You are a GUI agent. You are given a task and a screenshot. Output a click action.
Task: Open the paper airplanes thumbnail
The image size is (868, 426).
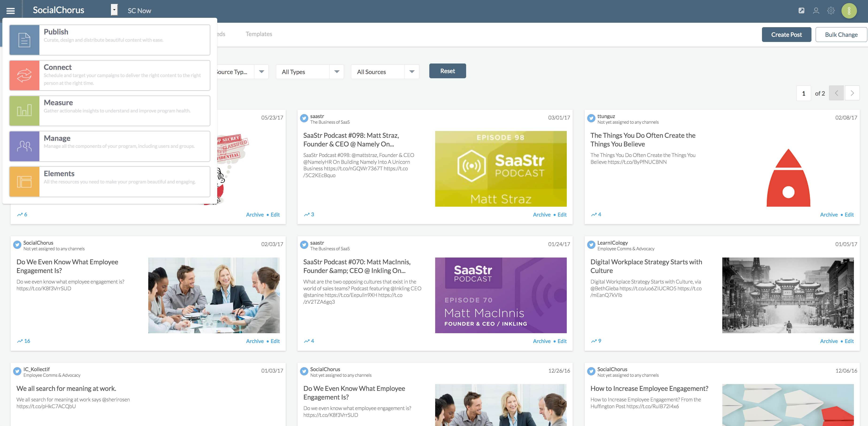coord(788,405)
